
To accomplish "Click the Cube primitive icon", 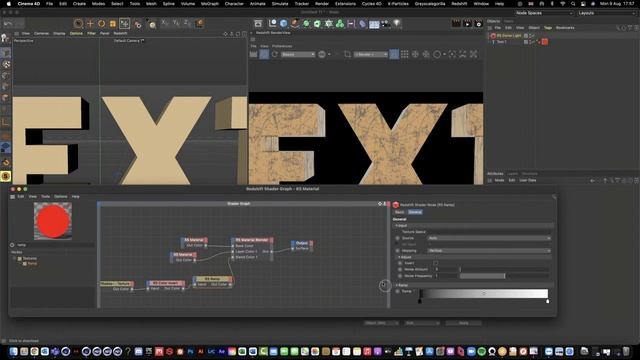I will coord(284,24).
